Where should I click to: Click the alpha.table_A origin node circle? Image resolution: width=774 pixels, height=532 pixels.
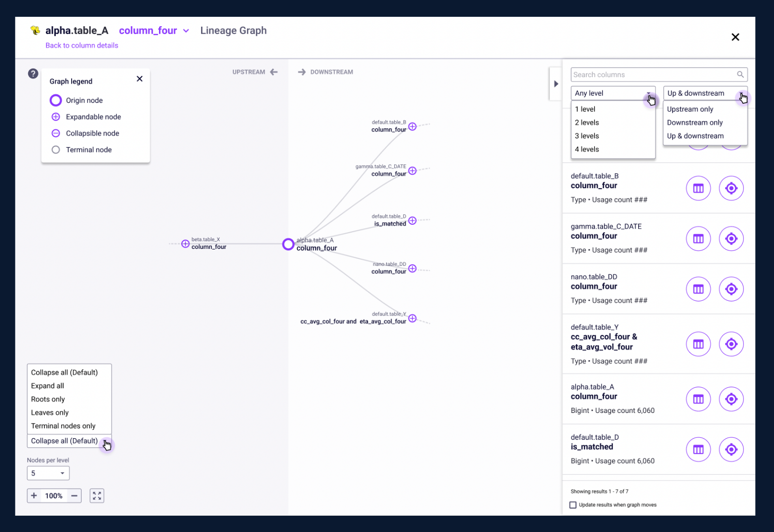click(288, 244)
